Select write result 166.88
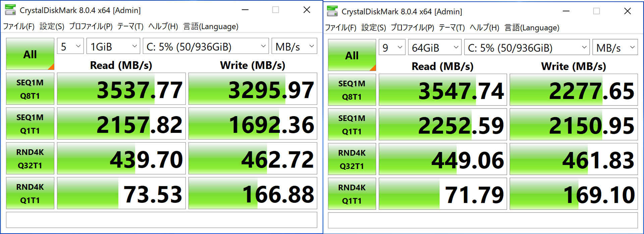This screenshot has width=644, height=234. [253, 193]
